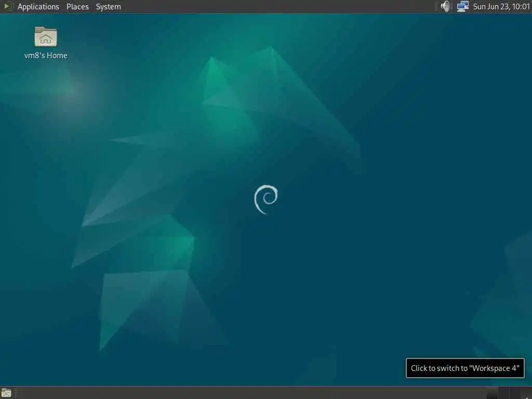Click the MATE logo in top panel
The width and height of the screenshot is (532, 399).
point(8,6)
